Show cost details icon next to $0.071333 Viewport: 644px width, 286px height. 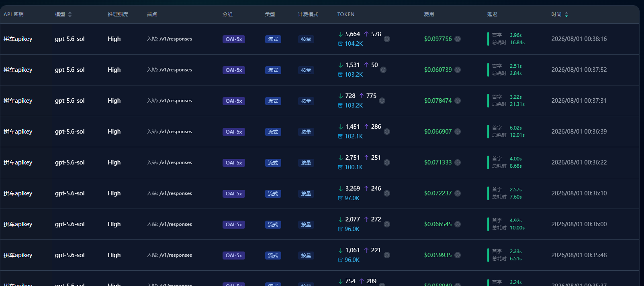pos(458,162)
